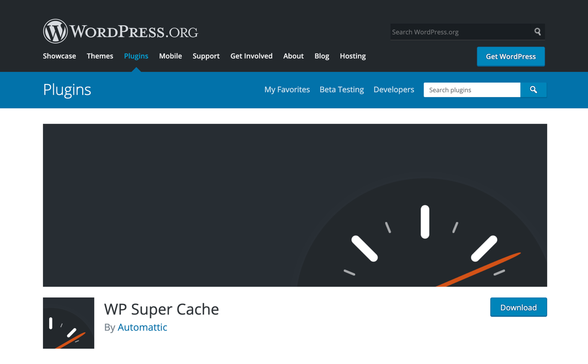Open the Hosting menu item
Viewport: 588px width, 364px height.
[x=353, y=56]
